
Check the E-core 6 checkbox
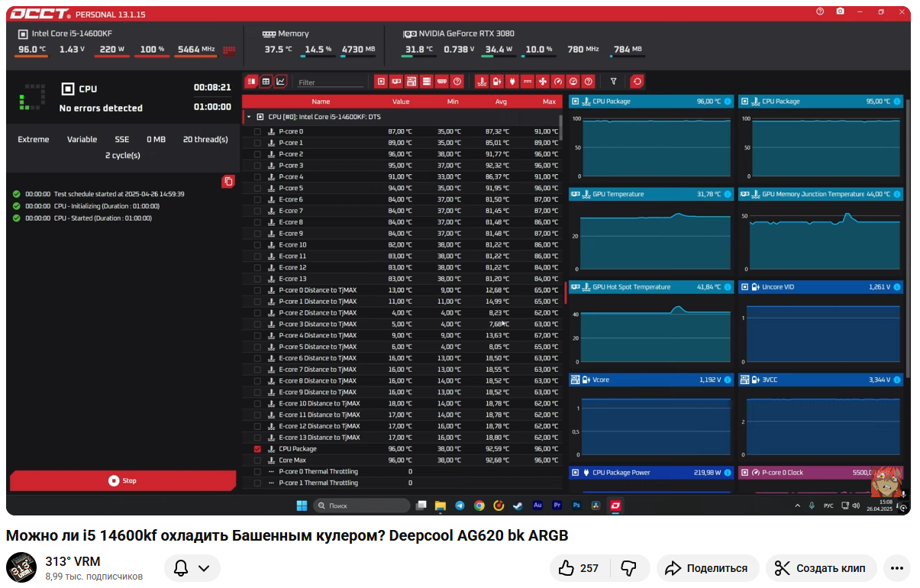coord(257,199)
